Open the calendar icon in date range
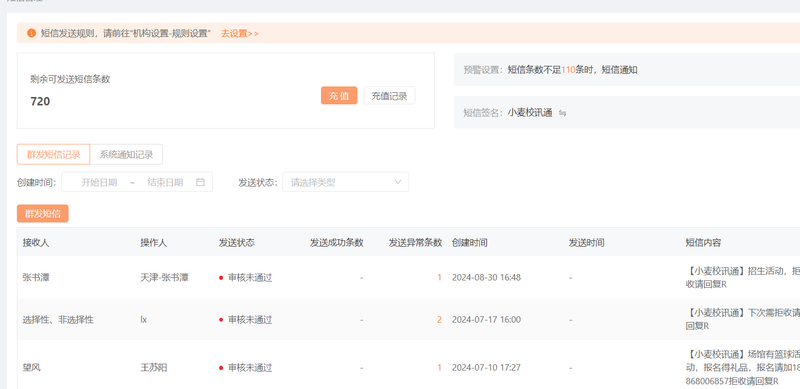 201,182
